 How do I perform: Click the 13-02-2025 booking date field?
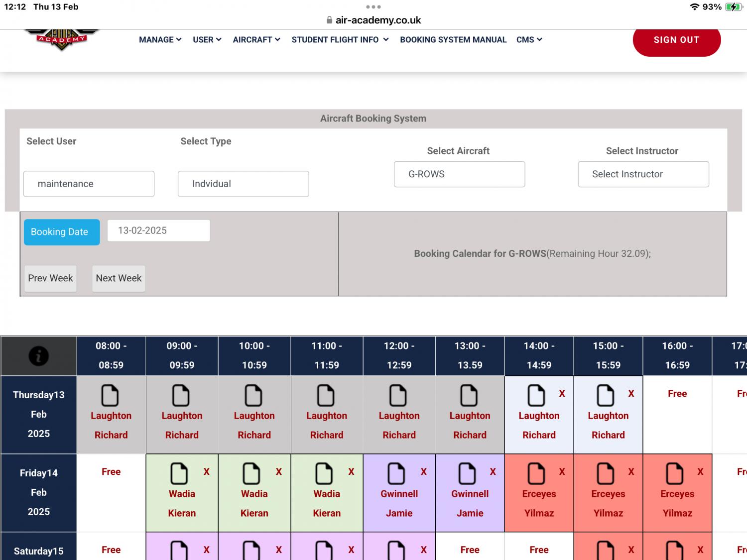(158, 230)
